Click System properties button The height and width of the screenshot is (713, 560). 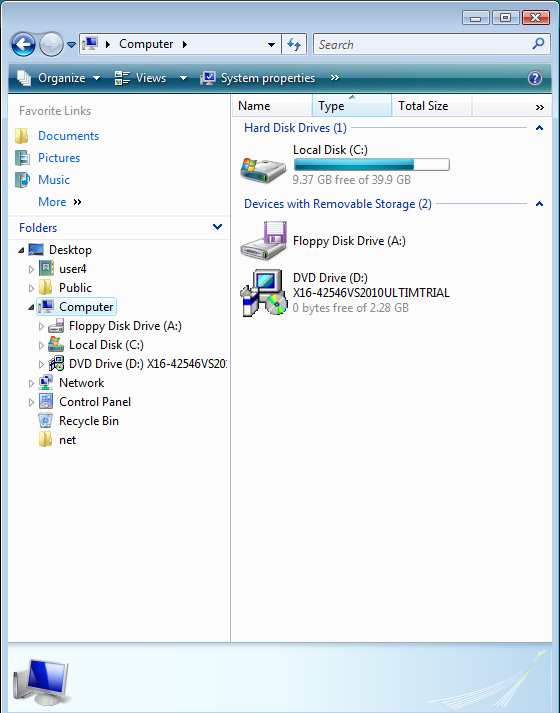pyautogui.click(x=258, y=78)
